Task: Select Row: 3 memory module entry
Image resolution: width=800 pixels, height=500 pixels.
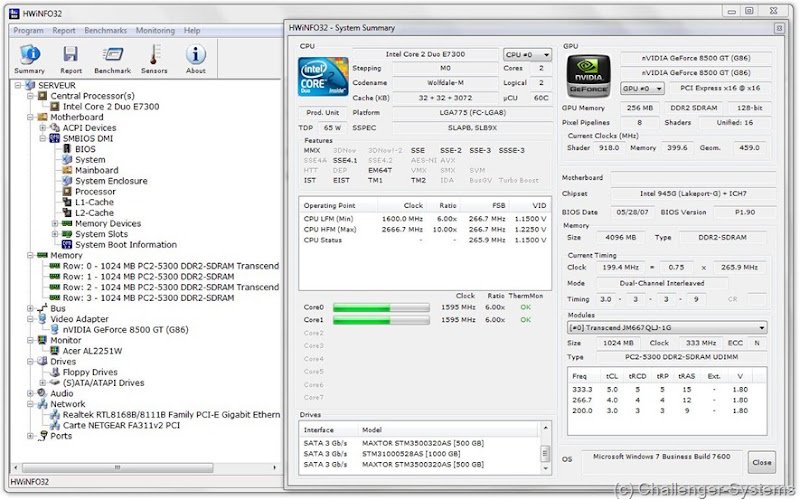Action: [x=148, y=298]
